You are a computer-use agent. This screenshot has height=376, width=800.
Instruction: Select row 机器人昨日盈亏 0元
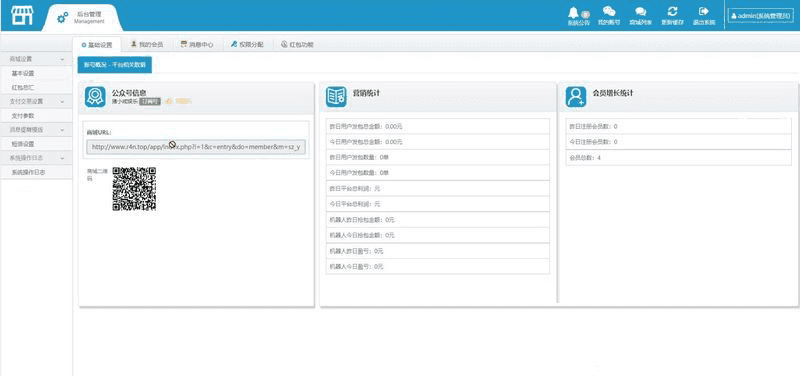tap(437, 251)
